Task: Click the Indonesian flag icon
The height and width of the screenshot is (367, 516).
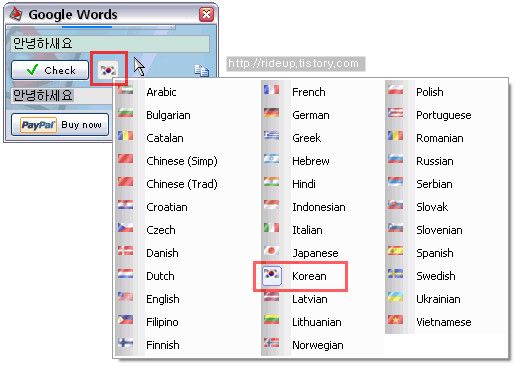Action: pyautogui.click(x=271, y=205)
